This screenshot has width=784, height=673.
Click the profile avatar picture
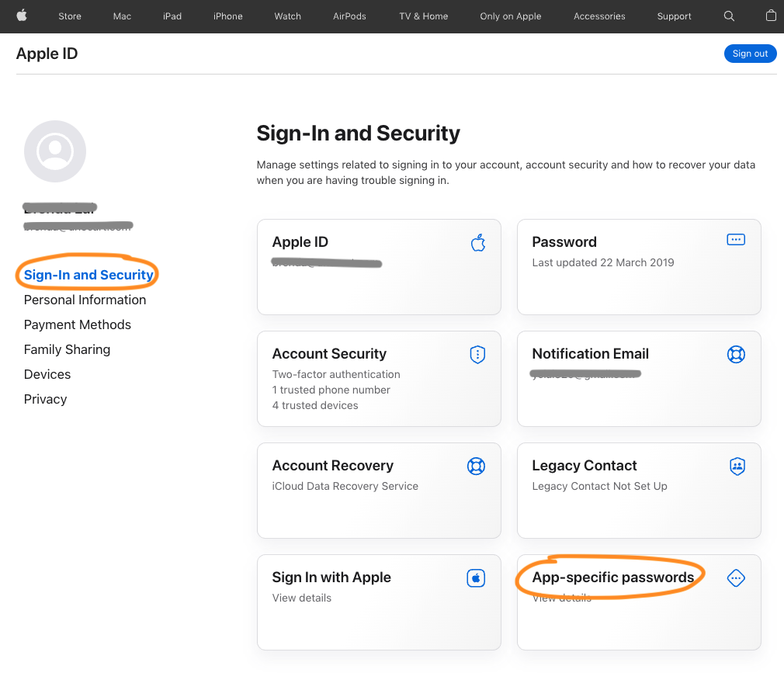[x=55, y=151]
